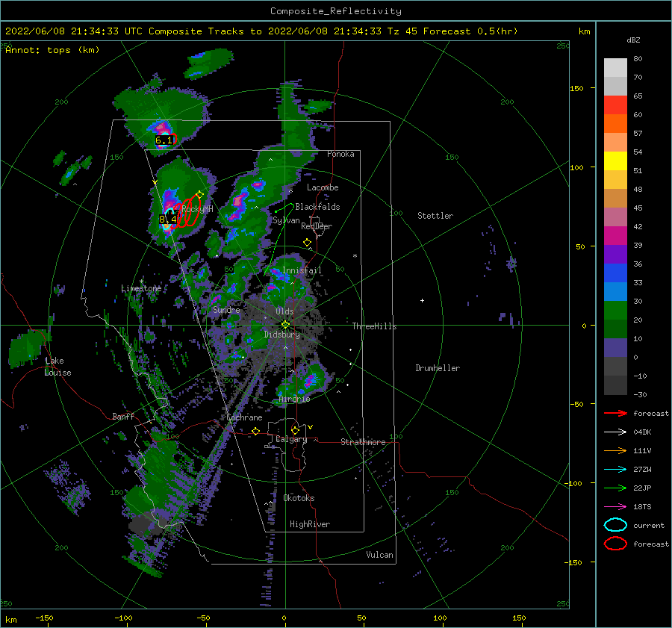The width and height of the screenshot is (672, 628).
Task: Click the storm top label 8.4
Action: point(168,220)
